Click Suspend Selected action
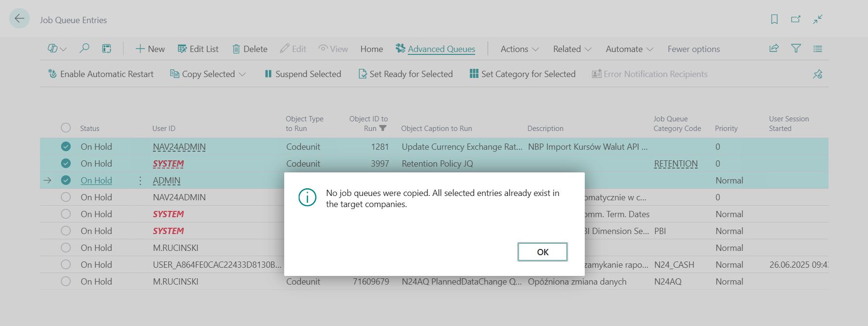Image resolution: width=868 pixels, height=326 pixels. click(x=302, y=74)
